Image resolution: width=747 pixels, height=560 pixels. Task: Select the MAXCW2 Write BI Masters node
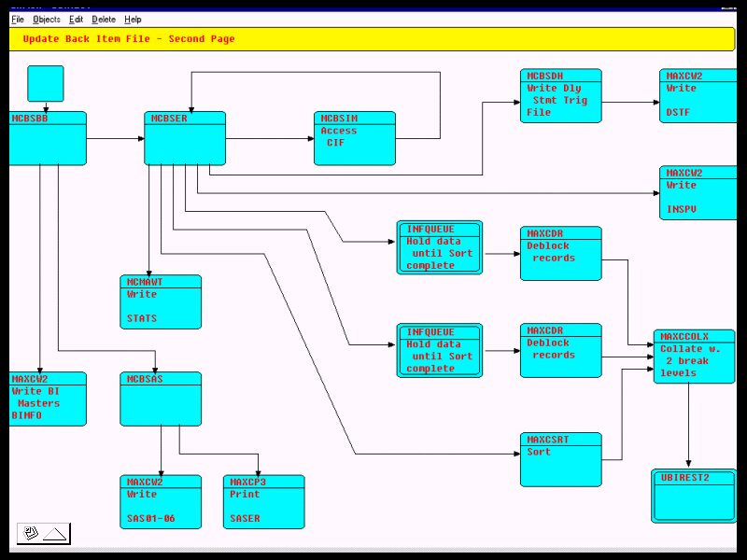[x=48, y=399]
